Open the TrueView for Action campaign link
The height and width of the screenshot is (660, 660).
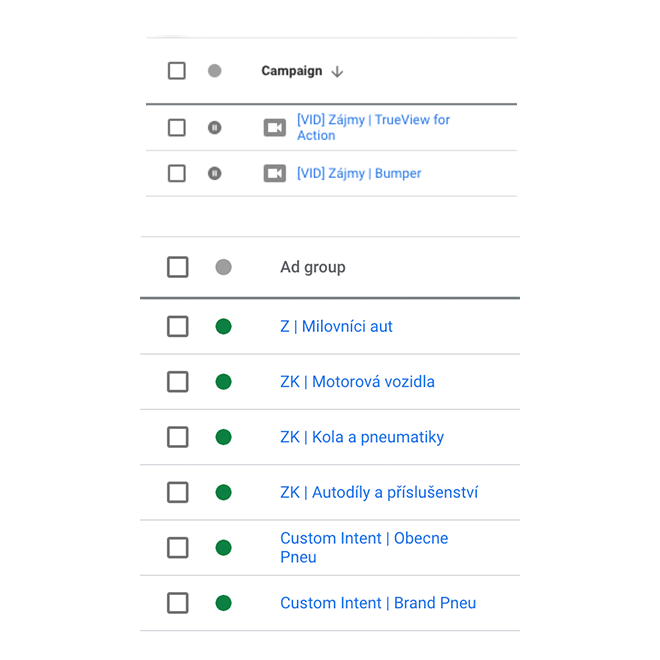[x=373, y=128]
